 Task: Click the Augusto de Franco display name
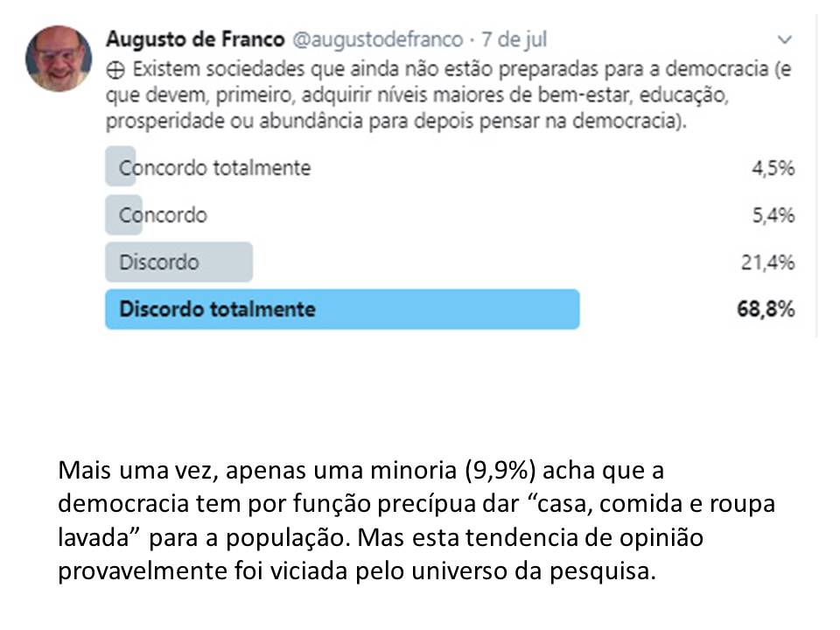(x=195, y=39)
